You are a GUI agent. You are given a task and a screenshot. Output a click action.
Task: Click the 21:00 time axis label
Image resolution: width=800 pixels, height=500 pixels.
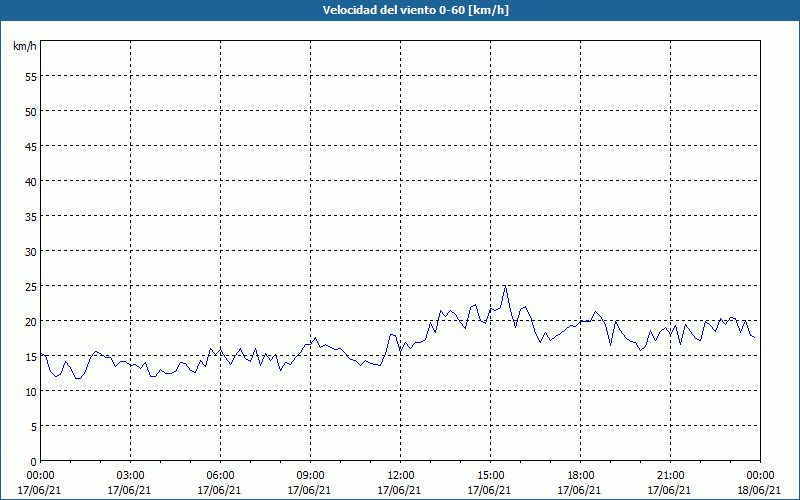click(670, 476)
